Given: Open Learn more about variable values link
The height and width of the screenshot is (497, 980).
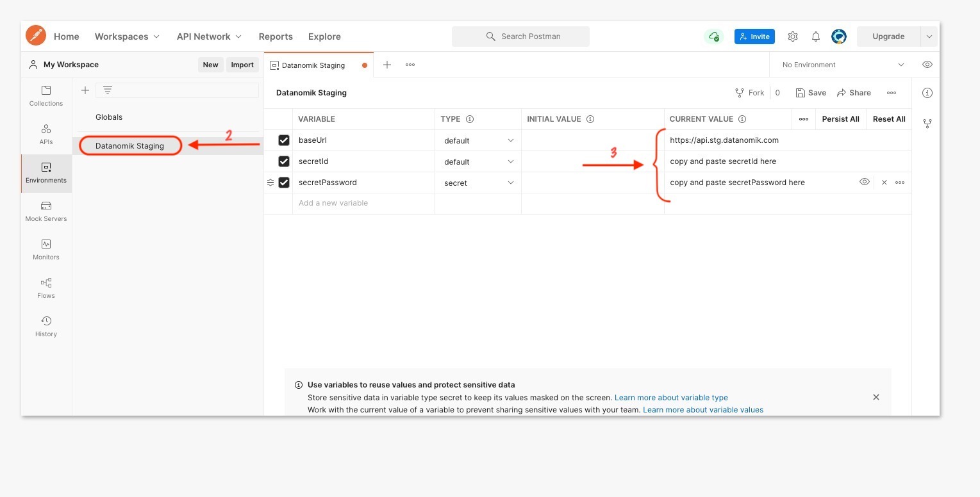Looking at the screenshot, I should [x=703, y=410].
